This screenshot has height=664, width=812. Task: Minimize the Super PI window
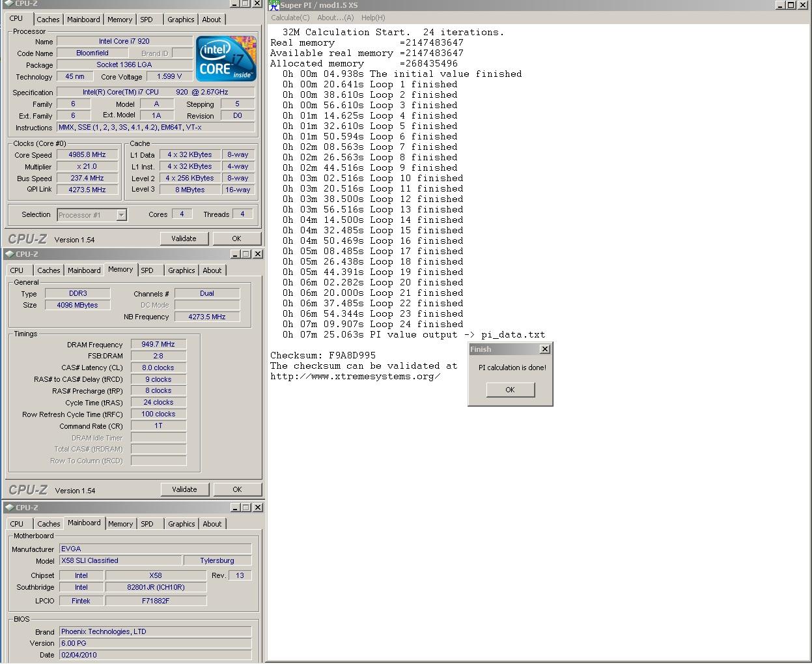coord(780,5)
